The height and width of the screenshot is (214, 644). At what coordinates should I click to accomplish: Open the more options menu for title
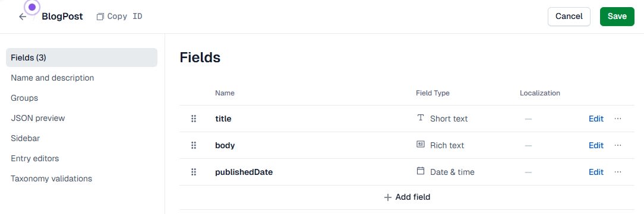pos(618,119)
